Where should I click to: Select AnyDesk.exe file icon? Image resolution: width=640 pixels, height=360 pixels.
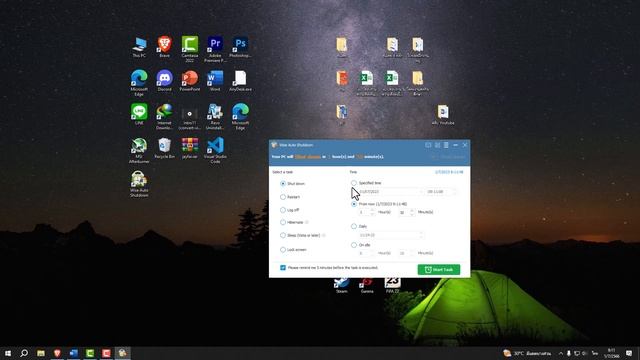240,81
